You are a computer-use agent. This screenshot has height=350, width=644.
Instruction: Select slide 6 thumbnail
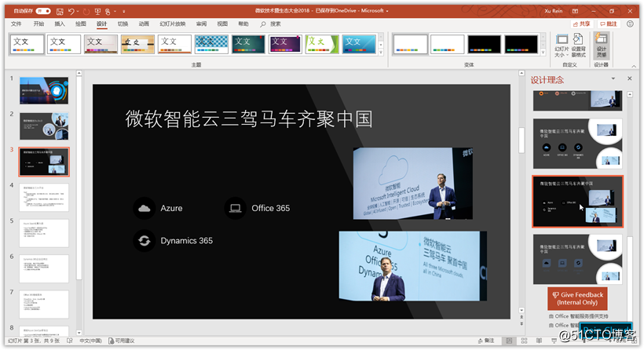click(x=44, y=268)
